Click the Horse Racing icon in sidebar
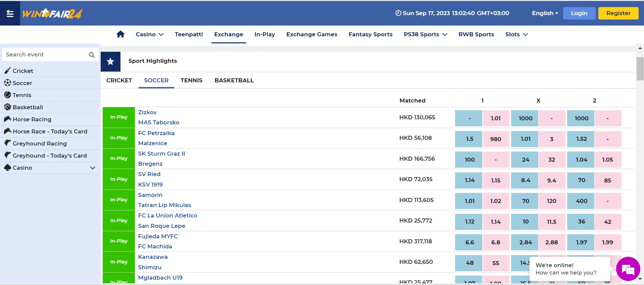The height and width of the screenshot is (285, 644). (7, 119)
